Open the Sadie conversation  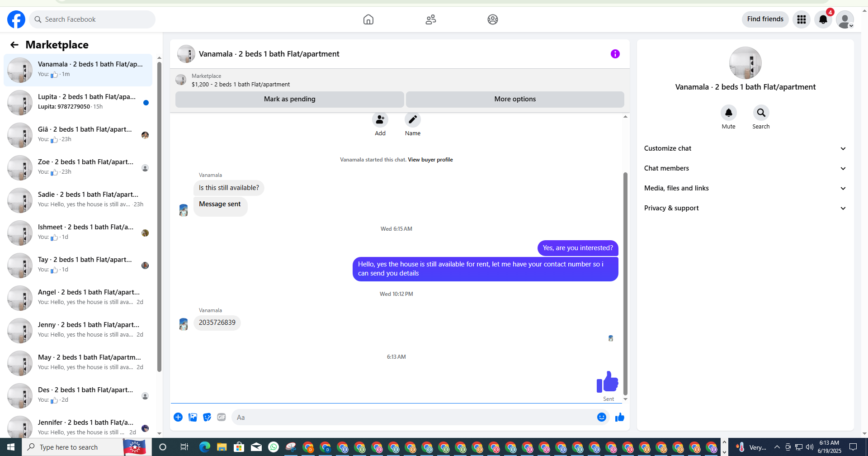[x=78, y=200]
